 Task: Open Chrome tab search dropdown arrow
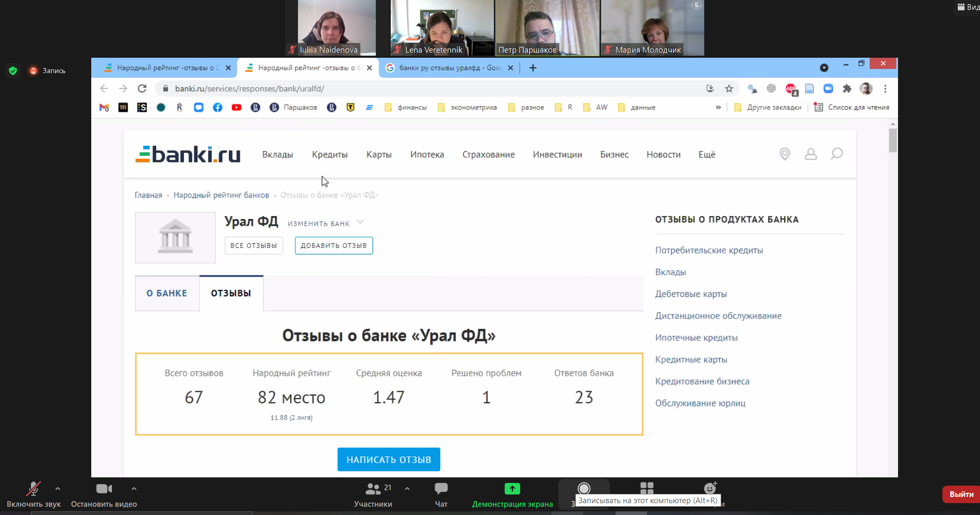coord(824,68)
